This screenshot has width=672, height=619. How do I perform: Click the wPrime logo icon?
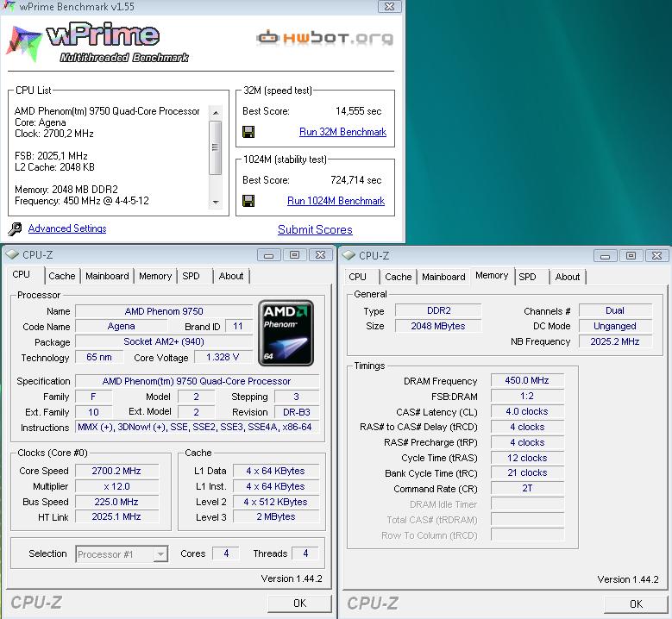pyautogui.click(x=24, y=44)
